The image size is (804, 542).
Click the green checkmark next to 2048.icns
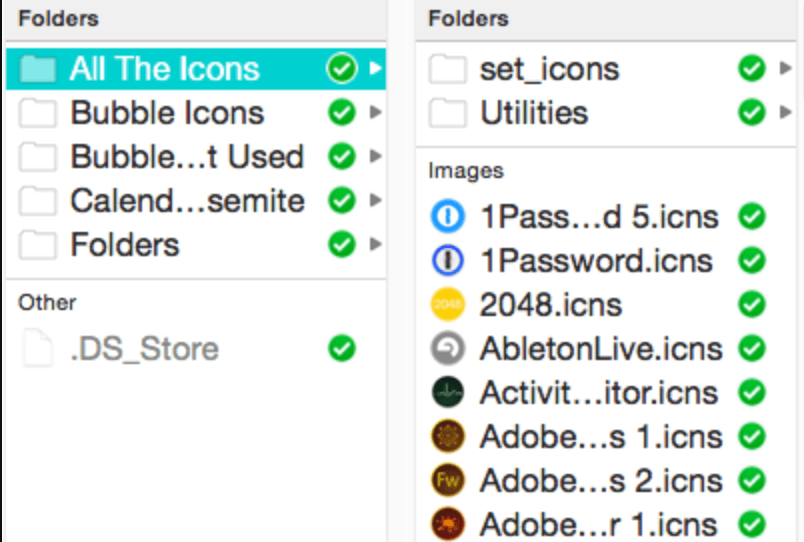[x=751, y=304]
